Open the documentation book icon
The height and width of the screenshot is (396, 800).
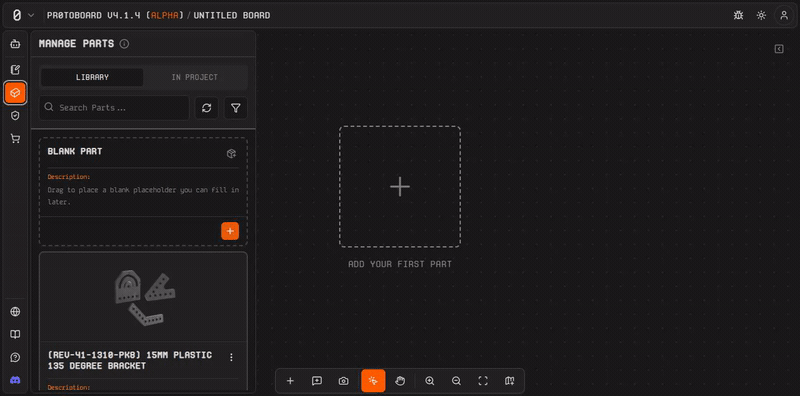(x=15, y=335)
